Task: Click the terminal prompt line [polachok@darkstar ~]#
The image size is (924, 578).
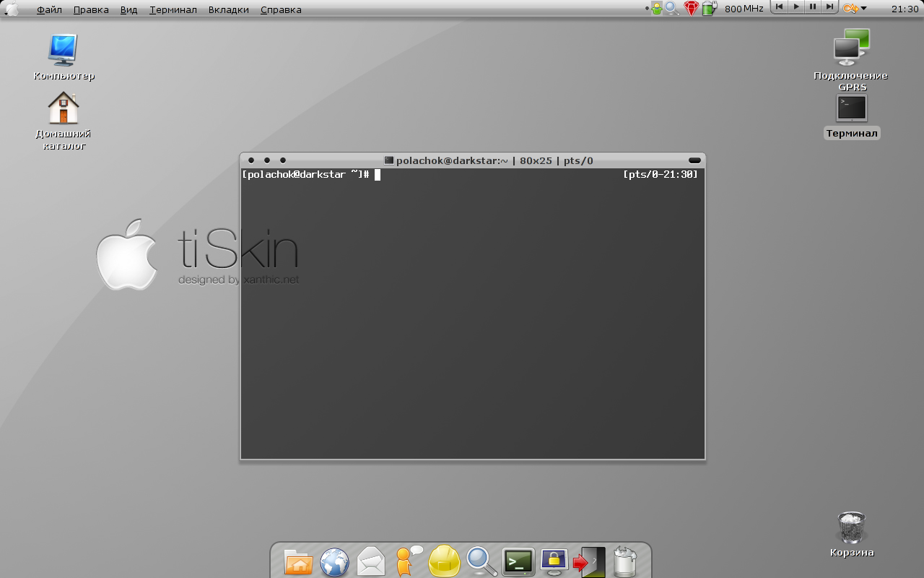Action: click(x=306, y=175)
